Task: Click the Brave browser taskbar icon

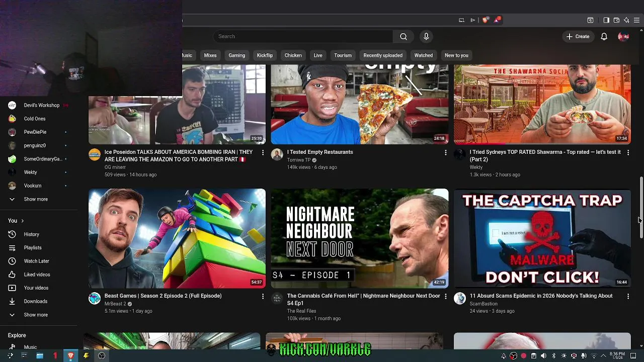Action: coord(71,355)
